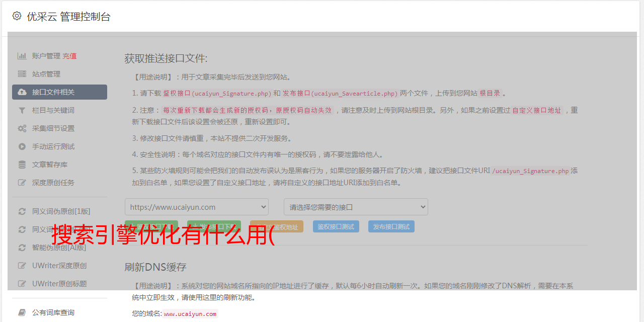The image size is (644, 322).
Task: Click the filter funnel icon for 栏目与关键词
Action: pos(22,110)
